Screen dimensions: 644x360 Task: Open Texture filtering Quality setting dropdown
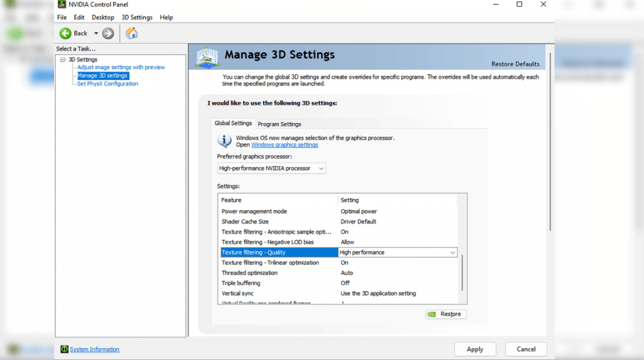452,253
